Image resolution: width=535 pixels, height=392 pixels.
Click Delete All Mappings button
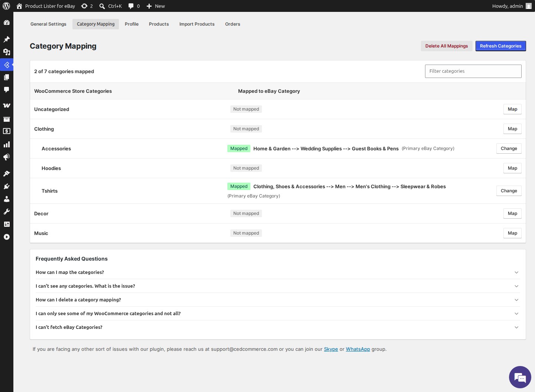pyautogui.click(x=447, y=46)
